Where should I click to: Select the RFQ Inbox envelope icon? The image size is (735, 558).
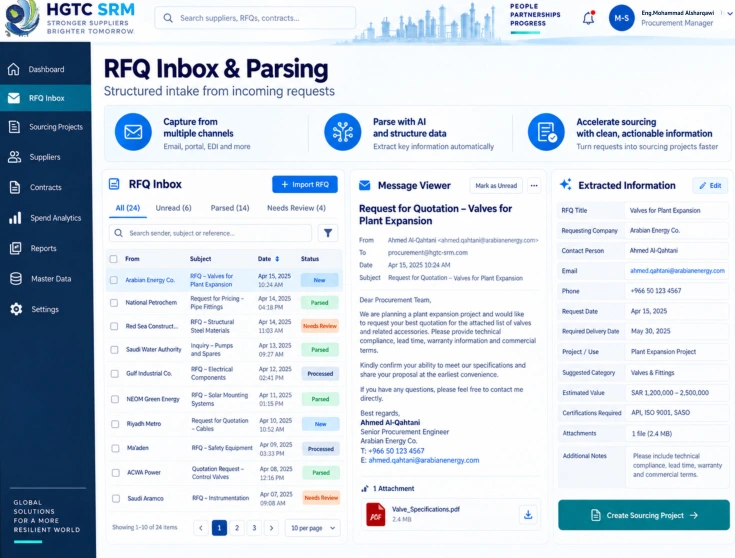[14, 98]
